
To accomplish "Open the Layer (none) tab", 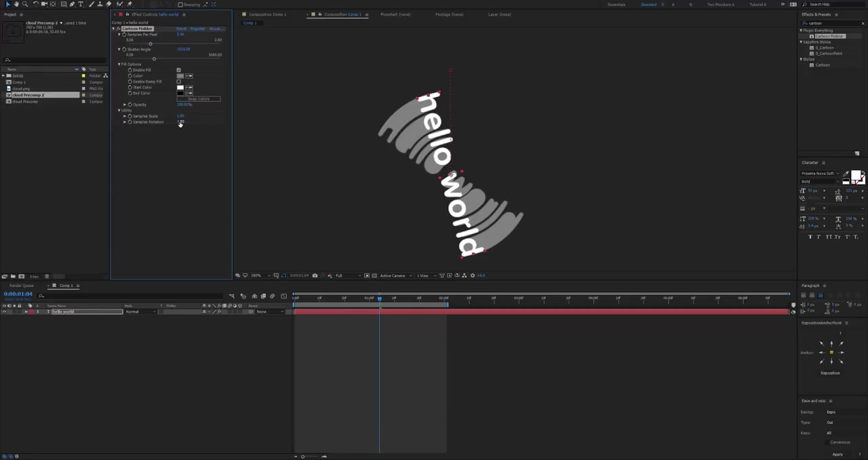I will pos(500,14).
